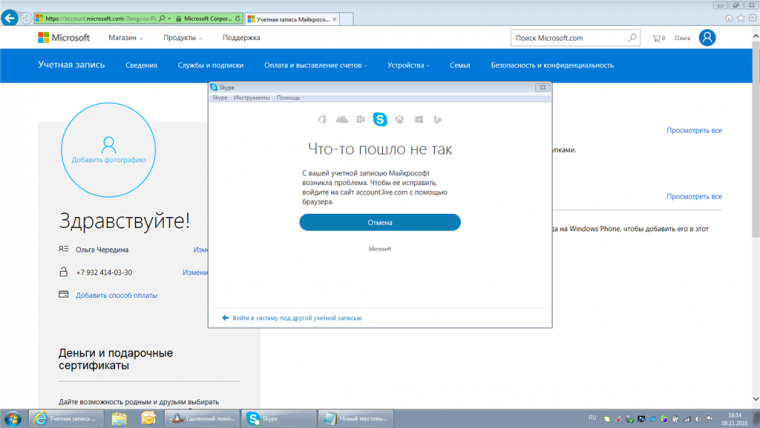The height and width of the screenshot is (428, 760).
Task: Open the Службы и подписки tab
Action: point(210,65)
